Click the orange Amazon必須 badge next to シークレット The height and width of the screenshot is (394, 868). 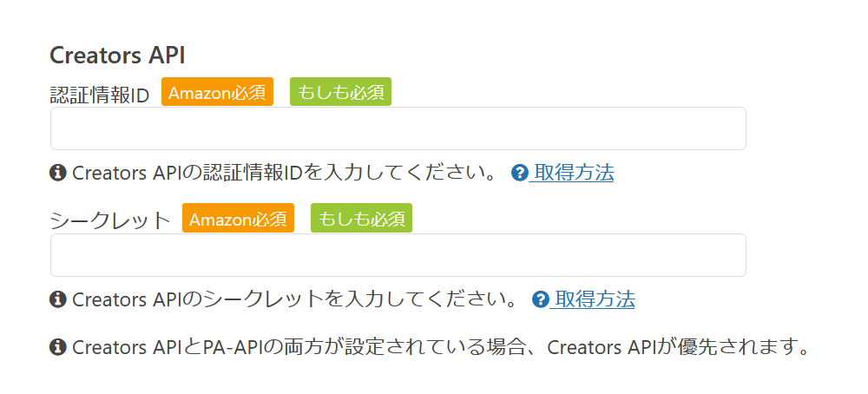tap(238, 219)
